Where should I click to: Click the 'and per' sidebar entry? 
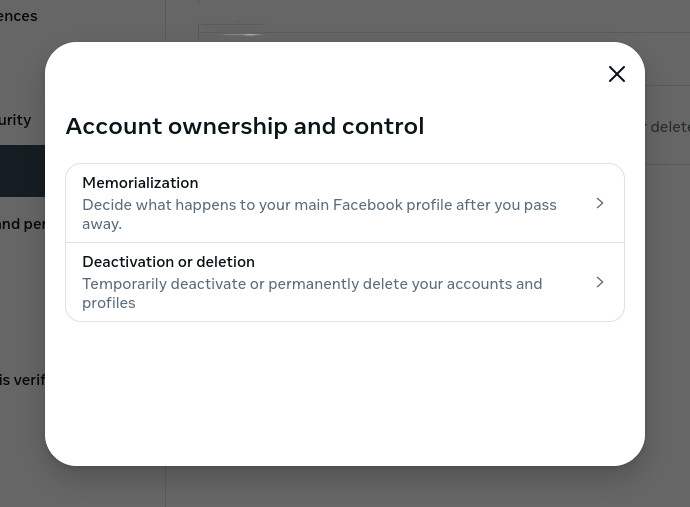point(22,224)
